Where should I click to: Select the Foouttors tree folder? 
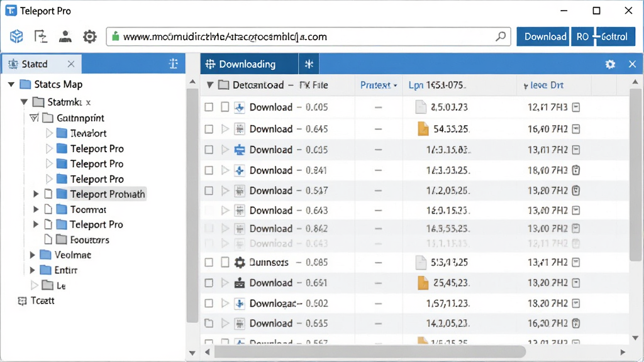point(89,239)
